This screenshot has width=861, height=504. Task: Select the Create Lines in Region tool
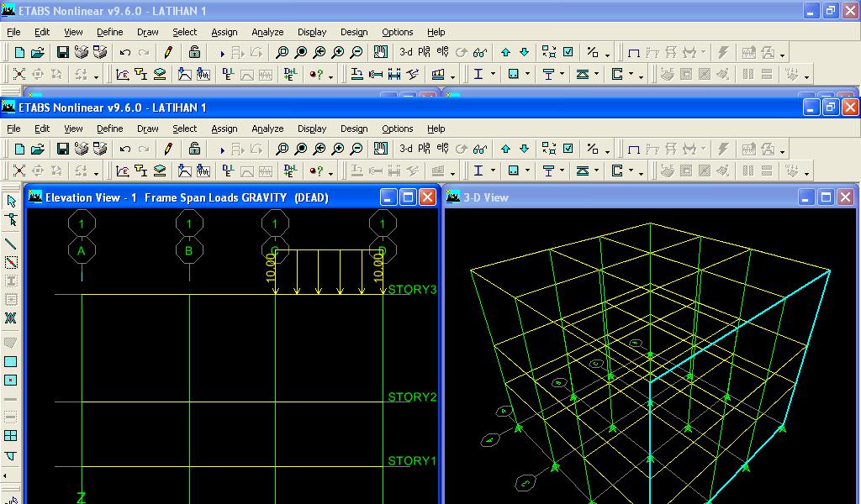(x=11, y=262)
